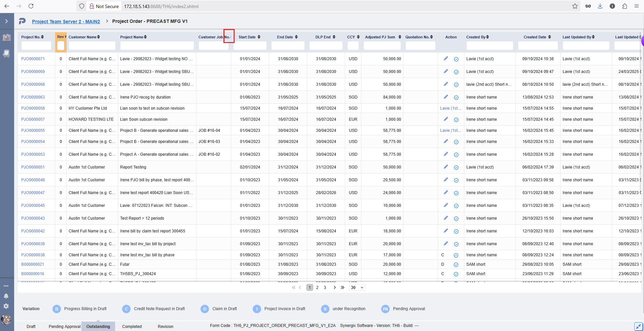Expand the left sidebar chevron
Viewport: 644px width, 331px height.
pyautogui.click(x=6, y=21)
